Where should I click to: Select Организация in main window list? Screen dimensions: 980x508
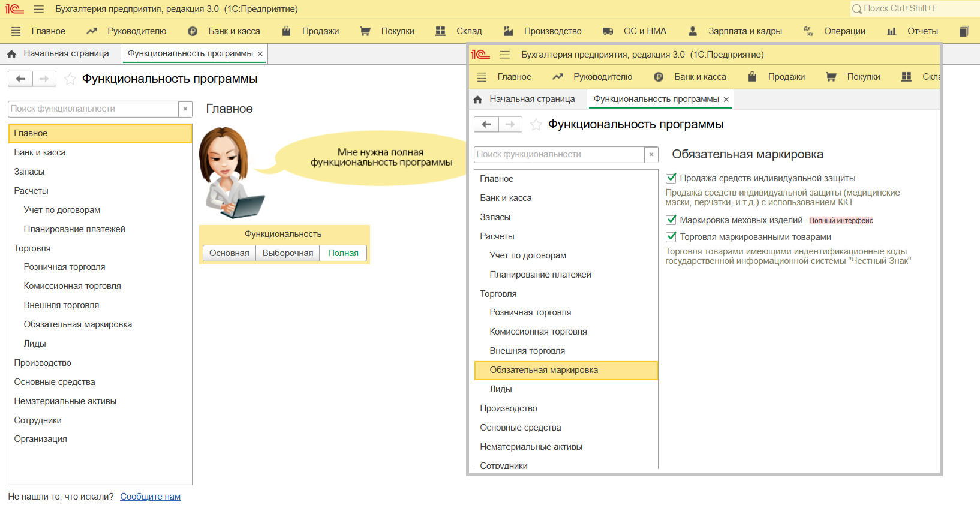tap(100, 439)
